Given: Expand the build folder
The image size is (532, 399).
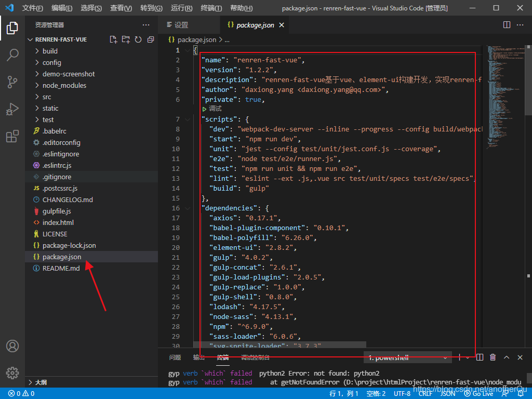Looking at the screenshot, I should pyautogui.click(x=50, y=51).
